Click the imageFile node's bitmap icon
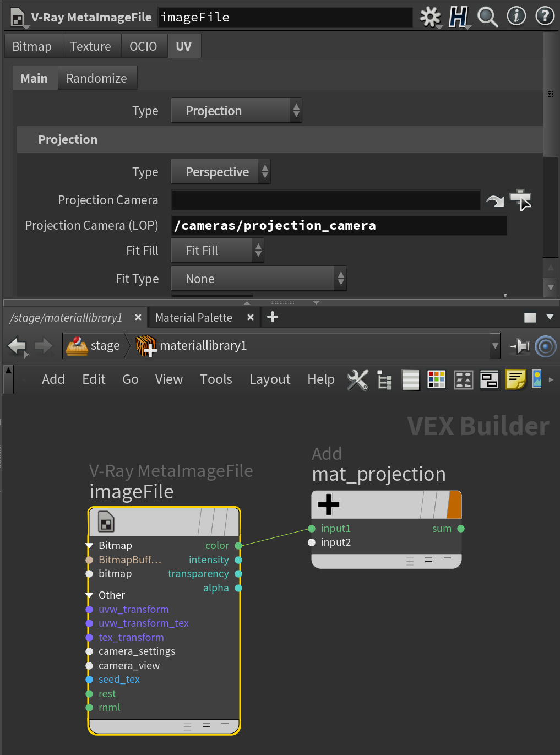 (x=106, y=522)
